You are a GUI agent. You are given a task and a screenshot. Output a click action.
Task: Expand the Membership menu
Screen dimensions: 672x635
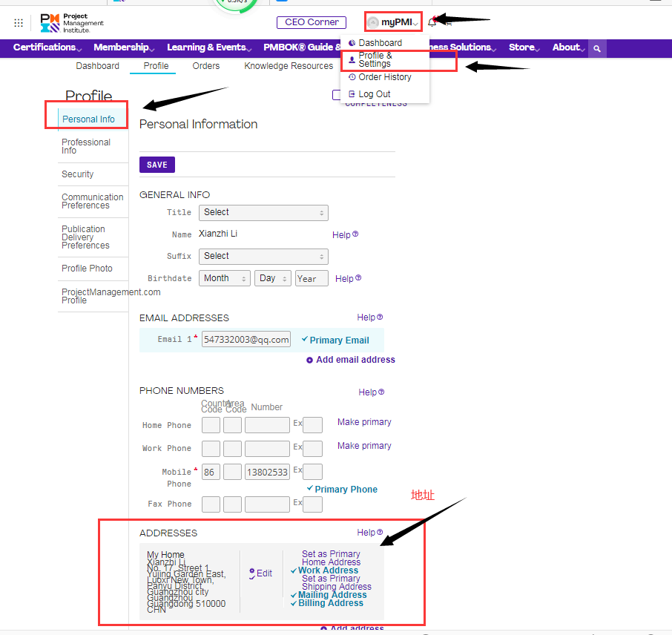pyautogui.click(x=125, y=47)
